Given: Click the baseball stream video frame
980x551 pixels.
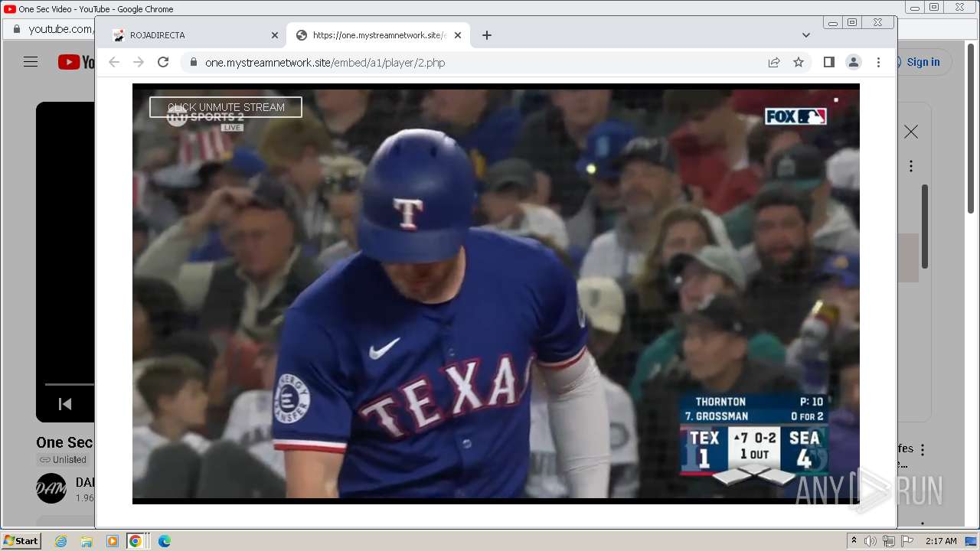Looking at the screenshot, I should [x=496, y=294].
